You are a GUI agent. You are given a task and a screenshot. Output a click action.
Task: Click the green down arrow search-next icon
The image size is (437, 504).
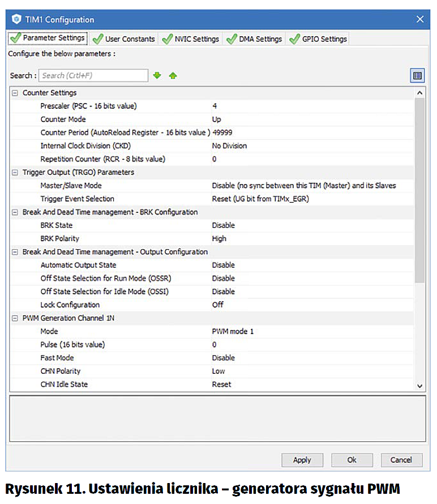[157, 75]
